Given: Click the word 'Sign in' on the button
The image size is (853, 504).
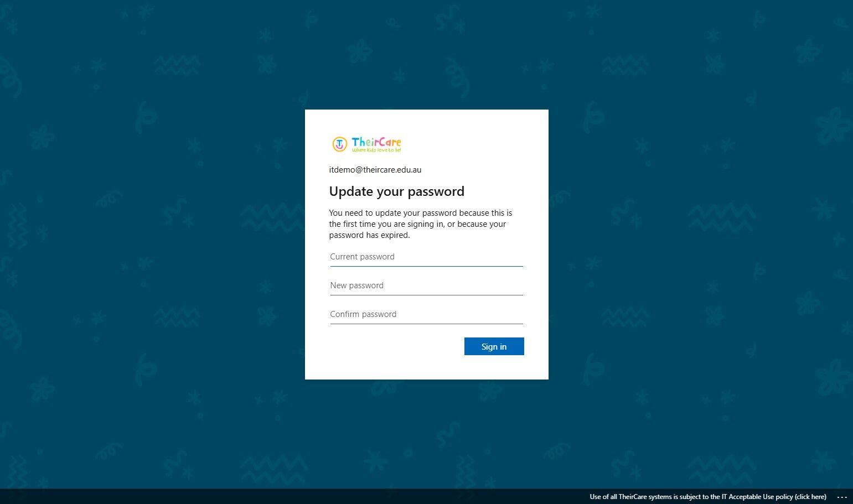Looking at the screenshot, I should coord(494,347).
